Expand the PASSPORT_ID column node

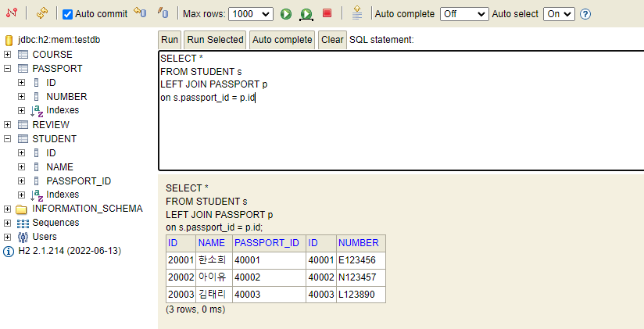click(x=21, y=181)
